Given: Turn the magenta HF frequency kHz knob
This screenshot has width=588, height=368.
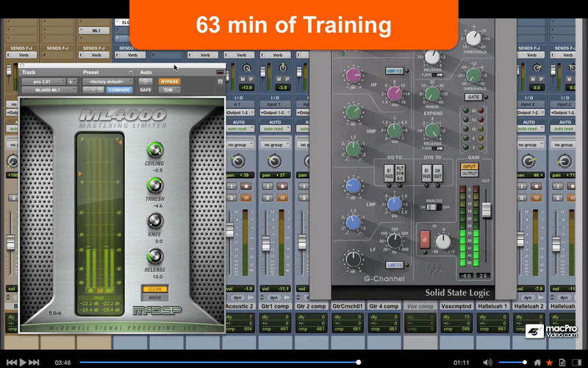Looking at the screenshot, I should 395,93.
